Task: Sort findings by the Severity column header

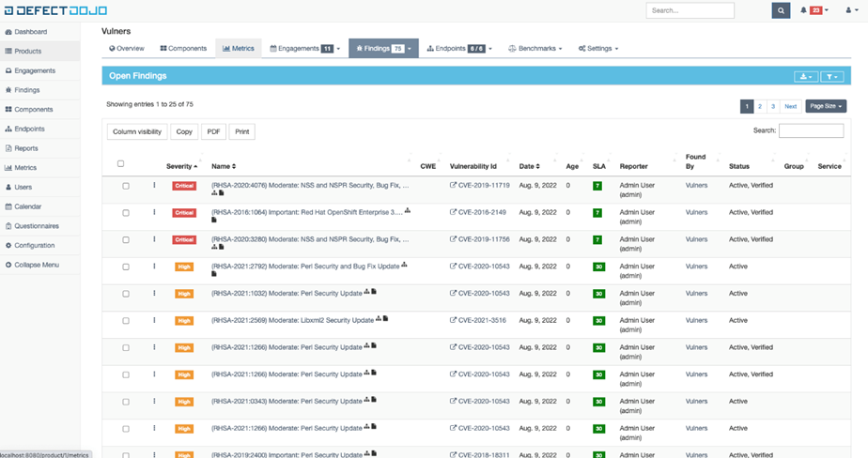Action: coord(180,166)
